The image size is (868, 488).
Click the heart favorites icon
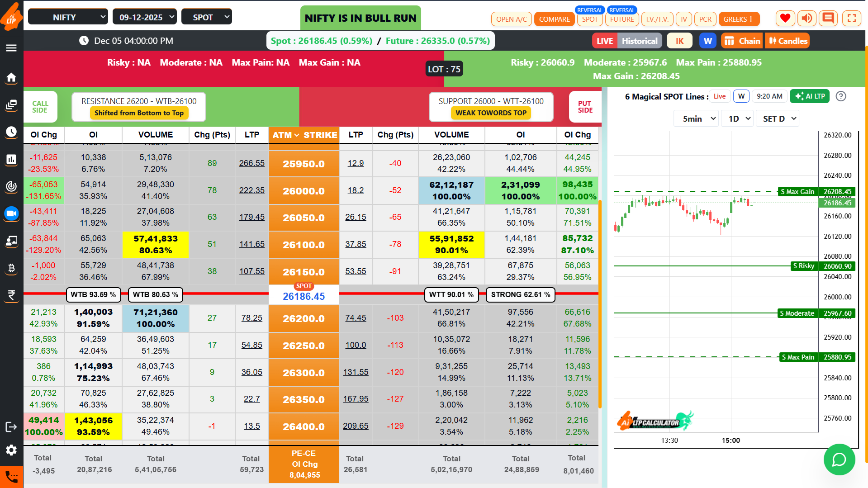click(785, 18)
